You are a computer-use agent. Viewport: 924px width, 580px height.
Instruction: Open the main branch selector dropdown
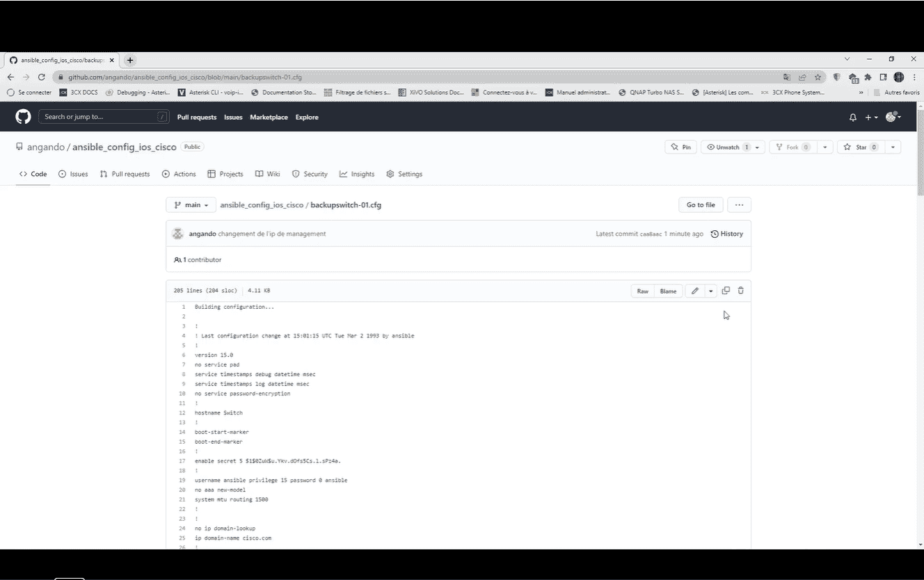tap(190, 204)
